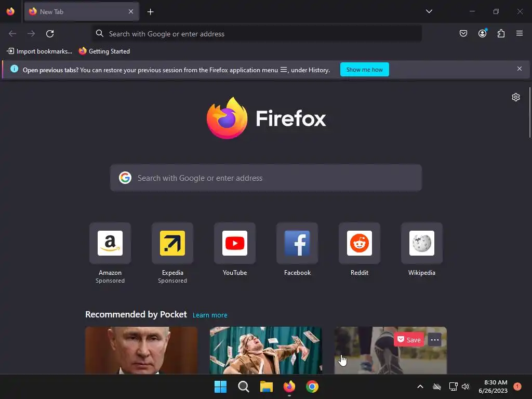Click the Show me how button
The image size is (532, 399).
pyautogui.click(x=364, y=70)
